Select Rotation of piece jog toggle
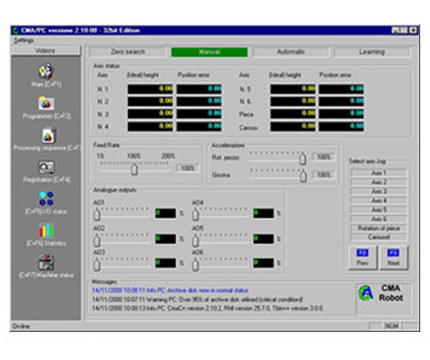The height and width of the screenshot is (360, 430). tap(379, 228)
